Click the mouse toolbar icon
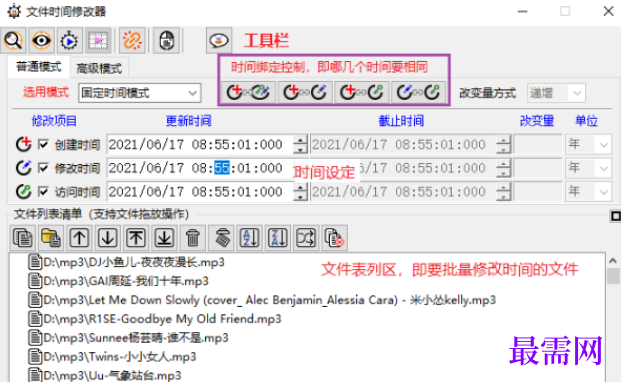Screen dimensions: 621x382 pyautogui.click(x=166, y=40)
